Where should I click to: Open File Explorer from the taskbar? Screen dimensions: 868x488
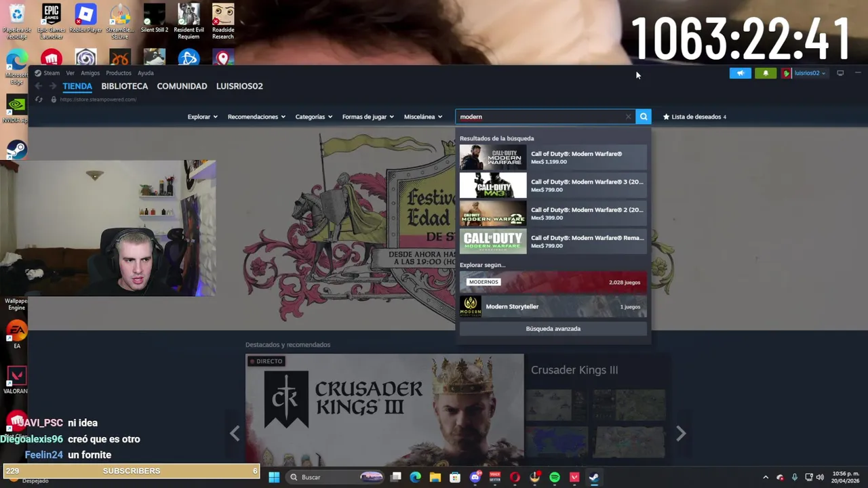(435, 477)
